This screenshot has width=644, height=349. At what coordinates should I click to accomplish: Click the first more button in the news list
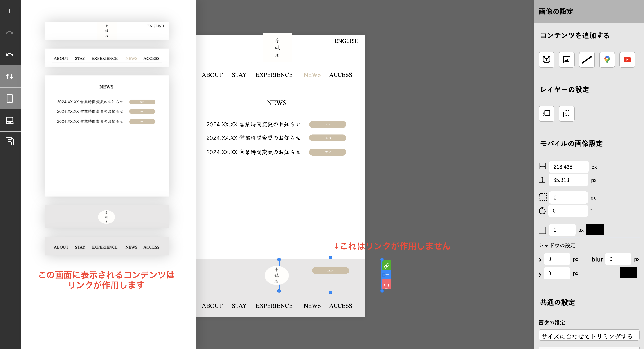327,124
